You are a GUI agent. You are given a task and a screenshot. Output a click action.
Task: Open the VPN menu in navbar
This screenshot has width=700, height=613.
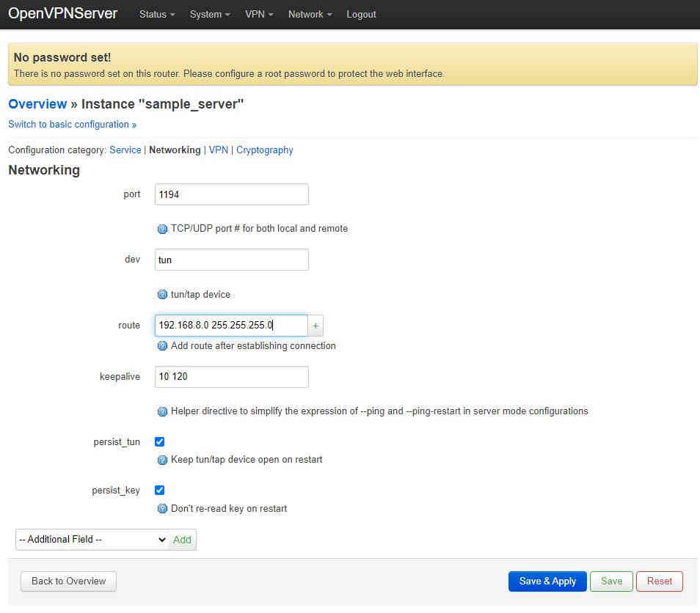click(x=259, y=14)
